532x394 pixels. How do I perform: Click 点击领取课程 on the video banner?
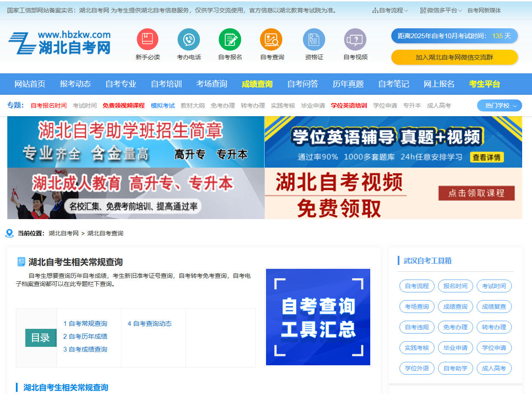point(476,193)
